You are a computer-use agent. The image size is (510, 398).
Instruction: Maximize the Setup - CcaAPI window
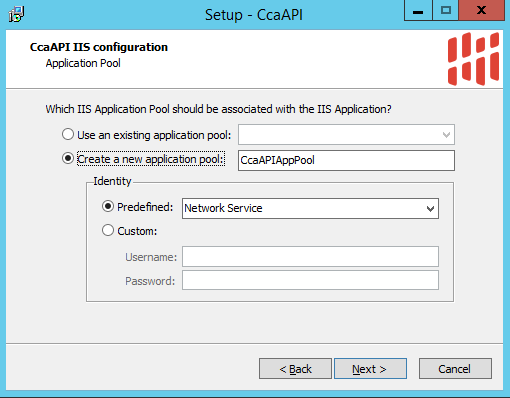click(x=446, y=11)
